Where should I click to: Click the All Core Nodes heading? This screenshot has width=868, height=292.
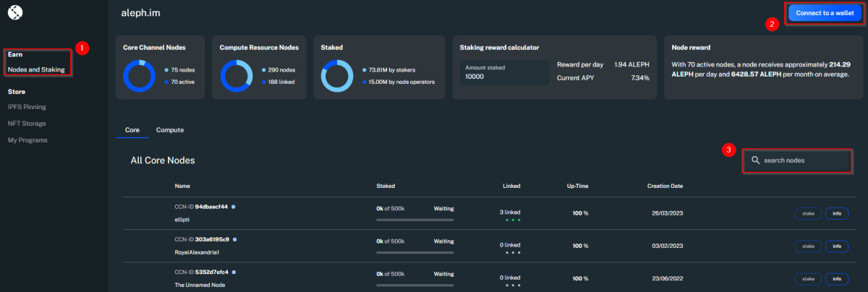[163, 160]
